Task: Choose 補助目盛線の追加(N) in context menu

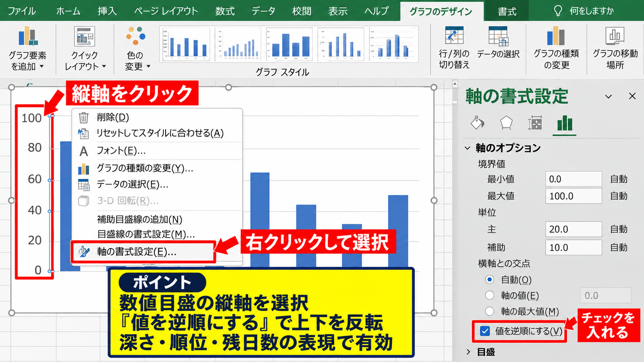Action: [x=139, y=219]
